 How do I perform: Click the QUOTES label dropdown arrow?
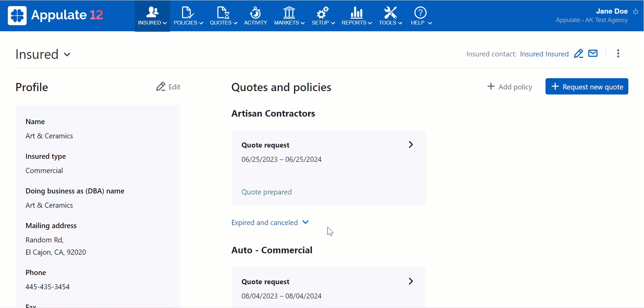(235, 23)
